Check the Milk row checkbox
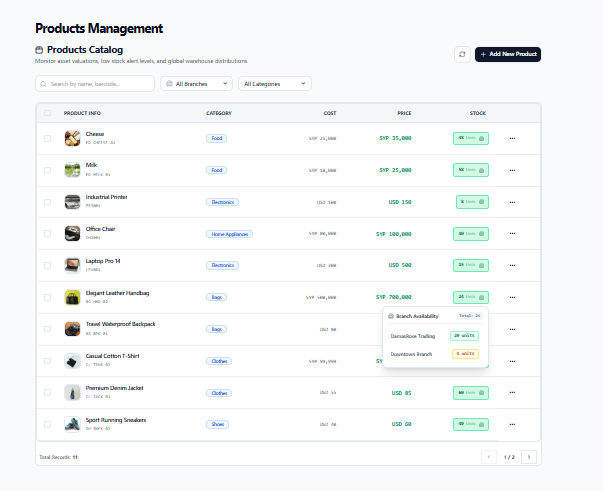The image size is (603, 491). 47,170
